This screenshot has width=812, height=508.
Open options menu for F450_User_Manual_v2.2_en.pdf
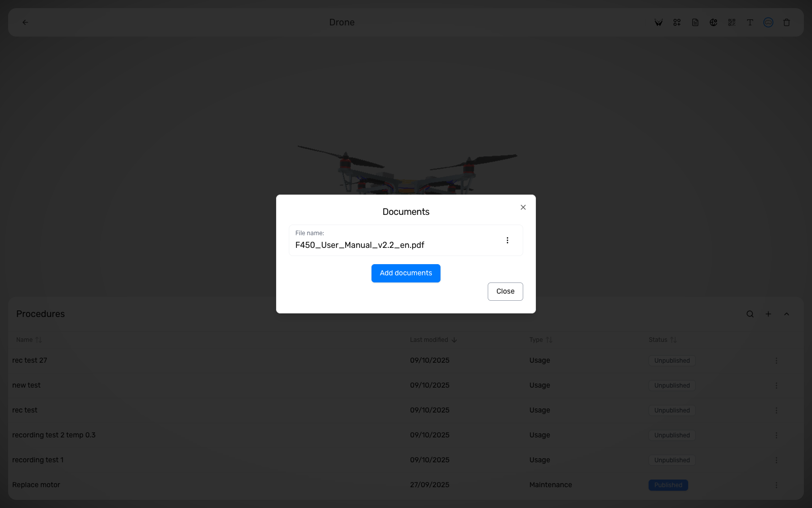click(x=507, y=240)
